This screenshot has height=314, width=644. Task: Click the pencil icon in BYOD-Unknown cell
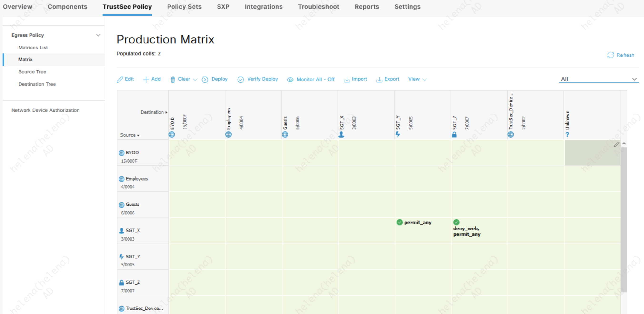click(x=616, y=144)
